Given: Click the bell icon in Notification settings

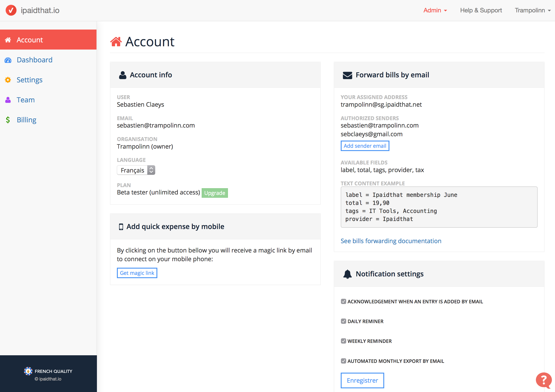Looking at the screenshot, I should (x=347, y=274).
